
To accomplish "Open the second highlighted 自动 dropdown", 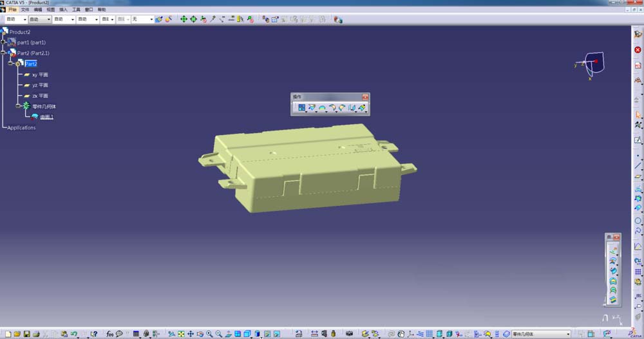I will (48, 19).
